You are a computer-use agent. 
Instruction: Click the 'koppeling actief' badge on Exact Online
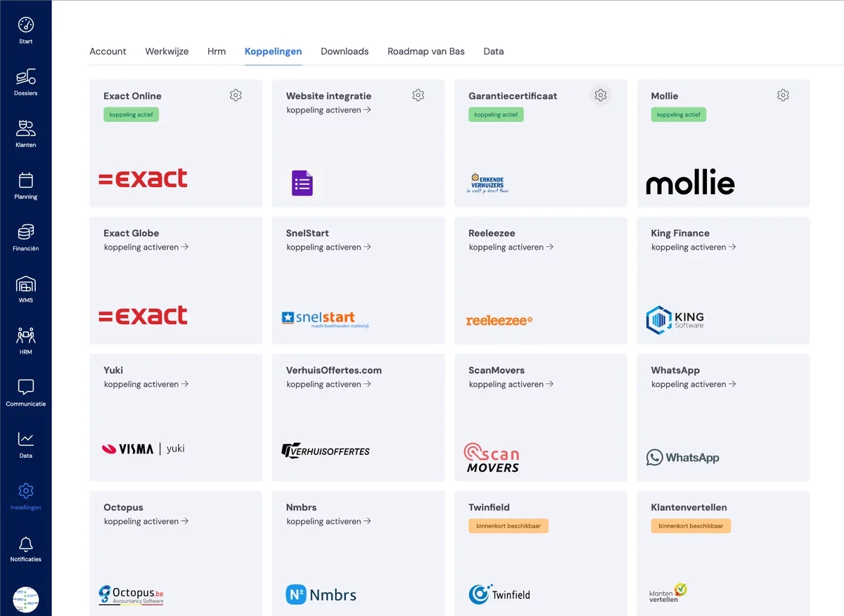coord(132,115)
